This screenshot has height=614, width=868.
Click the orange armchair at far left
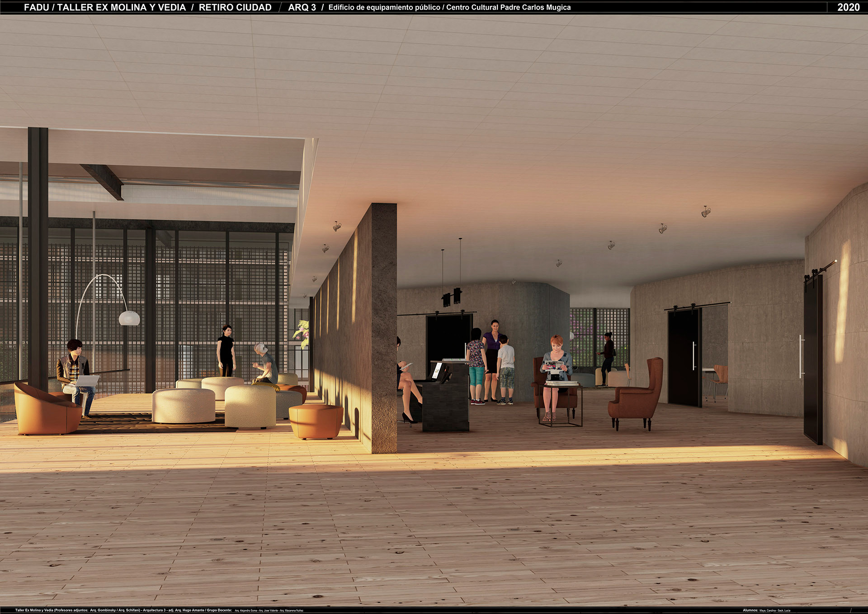(46, 410)
